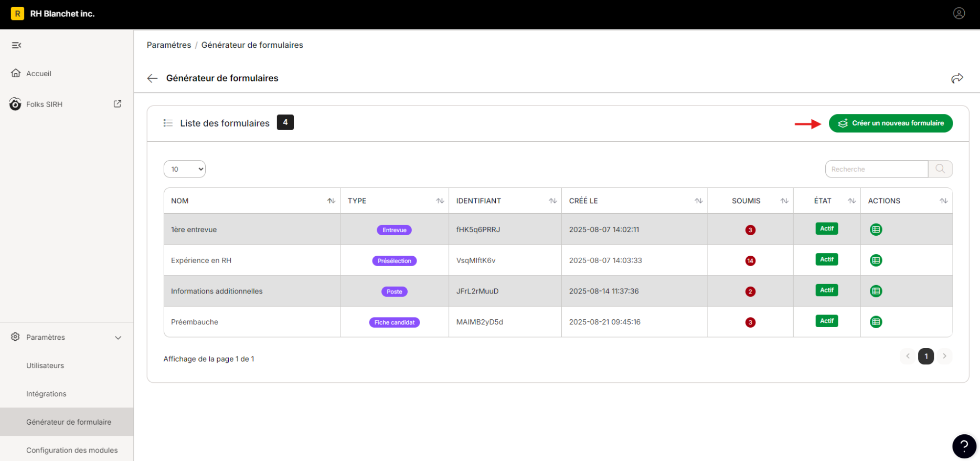The height and width of the screenshot is (461, 980).
Task: Select the Informations additionnelles form name
Action: tap(217, 291)
